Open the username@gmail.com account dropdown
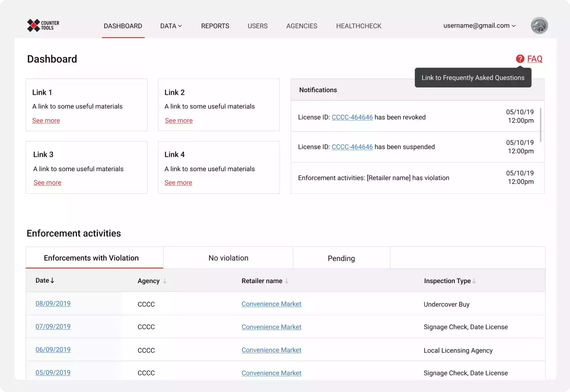This screenshot has height=392, width=570. [479, 26]
